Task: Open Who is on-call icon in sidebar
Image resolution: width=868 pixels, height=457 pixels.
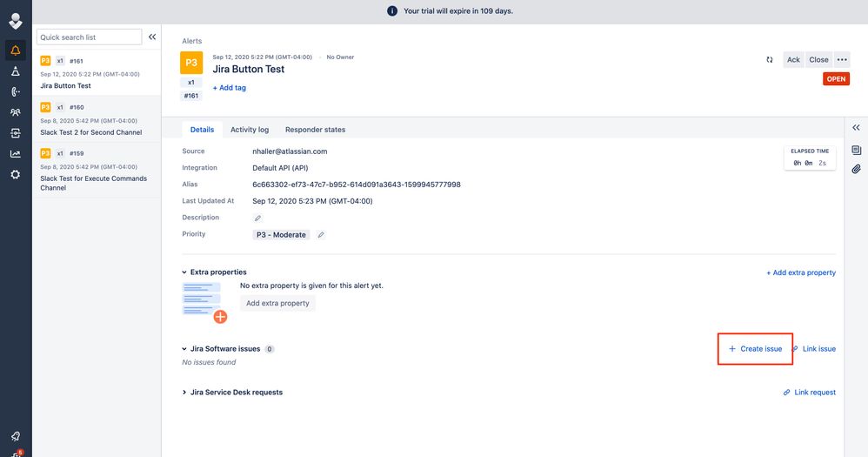Action: (16, 92)
